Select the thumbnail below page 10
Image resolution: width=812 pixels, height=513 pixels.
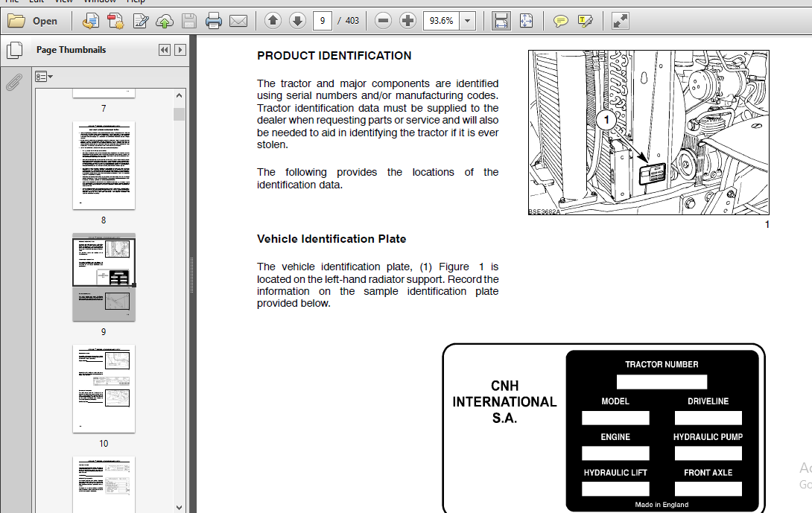tap(104, 484)
